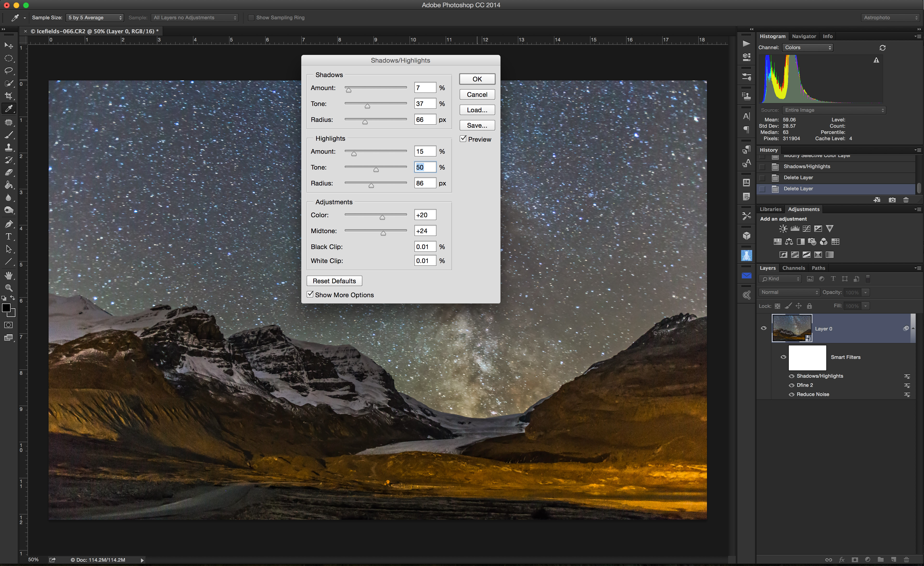Image resolution: width=924 pixels, height=566 pixels.
Task: Select the Hand tool
Action: click(8, 276)
